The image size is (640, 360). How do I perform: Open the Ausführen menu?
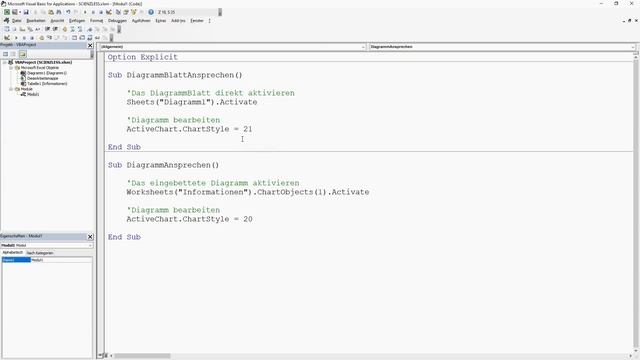(x=141, y=21)
